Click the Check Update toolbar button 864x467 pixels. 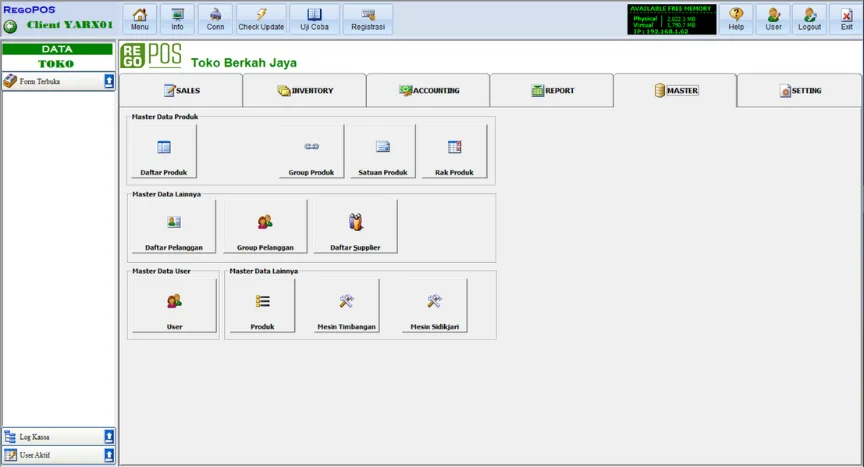(261, 19)
